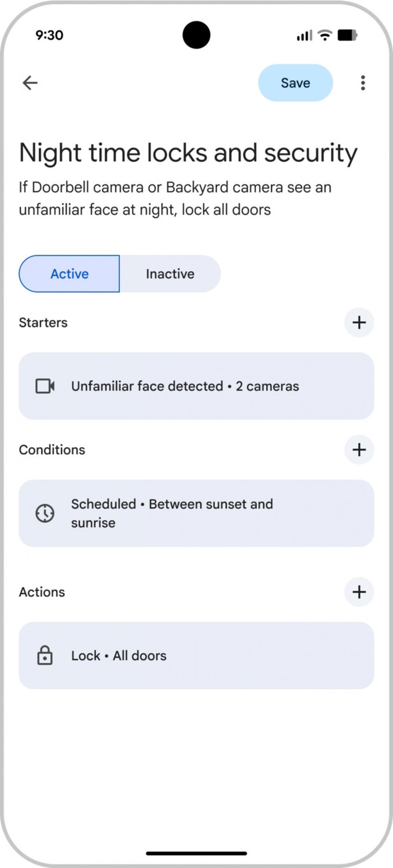Switch automation to Inactive
Viewport: 393px width, 868px height.
(x=170, y=274)
